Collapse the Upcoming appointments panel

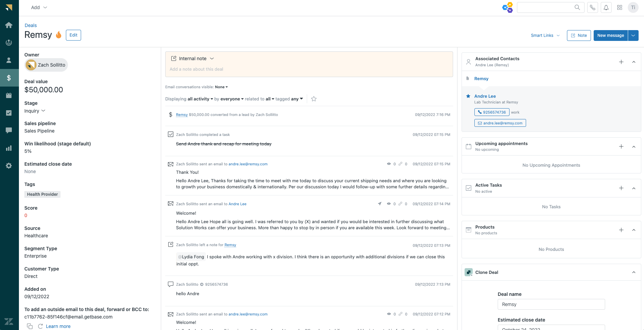coord(634,146)
